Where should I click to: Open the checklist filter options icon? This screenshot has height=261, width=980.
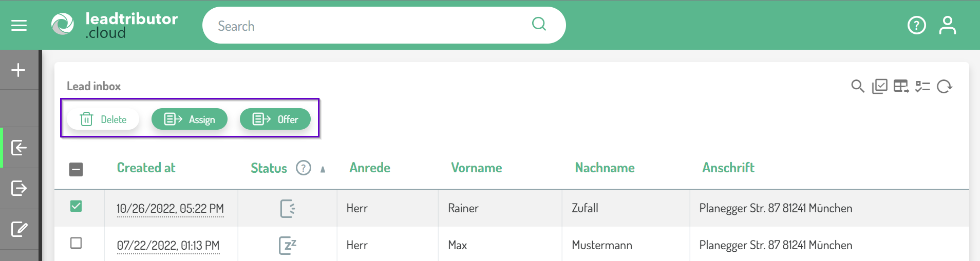[x=922, y=86]
